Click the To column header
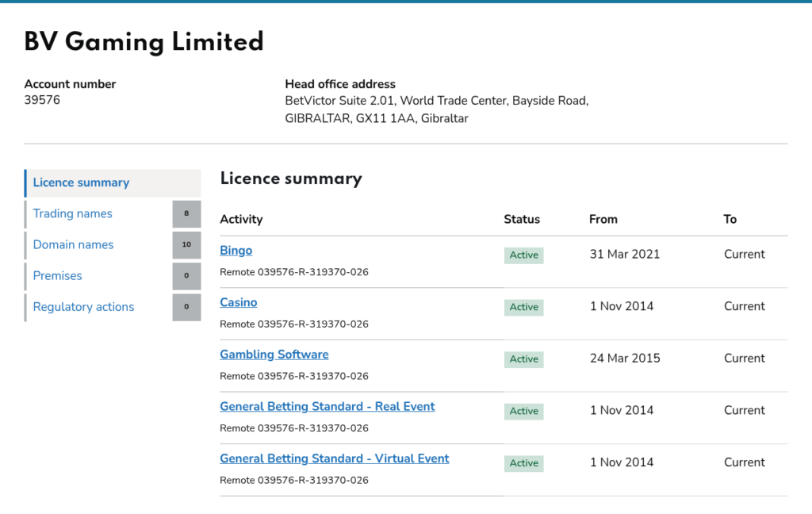Screen dimensions: 812x514 pyautogui.click(x=730, y=219)
